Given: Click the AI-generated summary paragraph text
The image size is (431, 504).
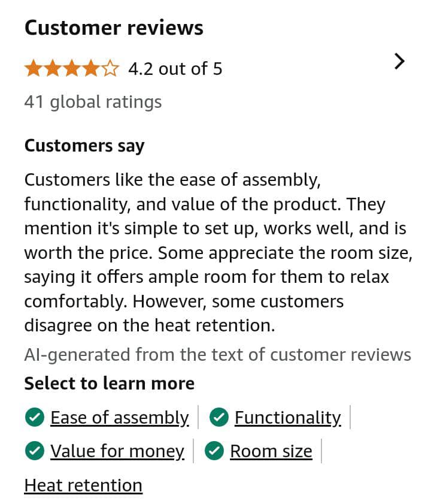Looking at the screenshot, I should (x=215, y=252).
